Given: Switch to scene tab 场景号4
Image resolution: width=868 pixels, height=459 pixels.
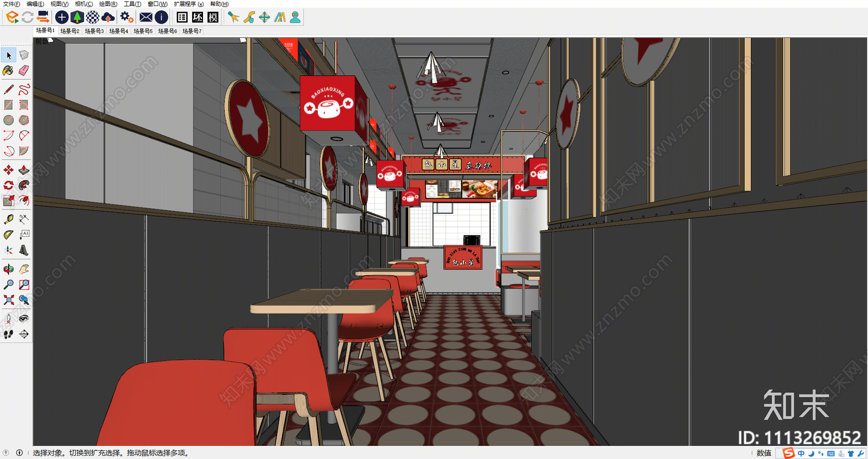Looking at the screenshot, I should point(118,31).
